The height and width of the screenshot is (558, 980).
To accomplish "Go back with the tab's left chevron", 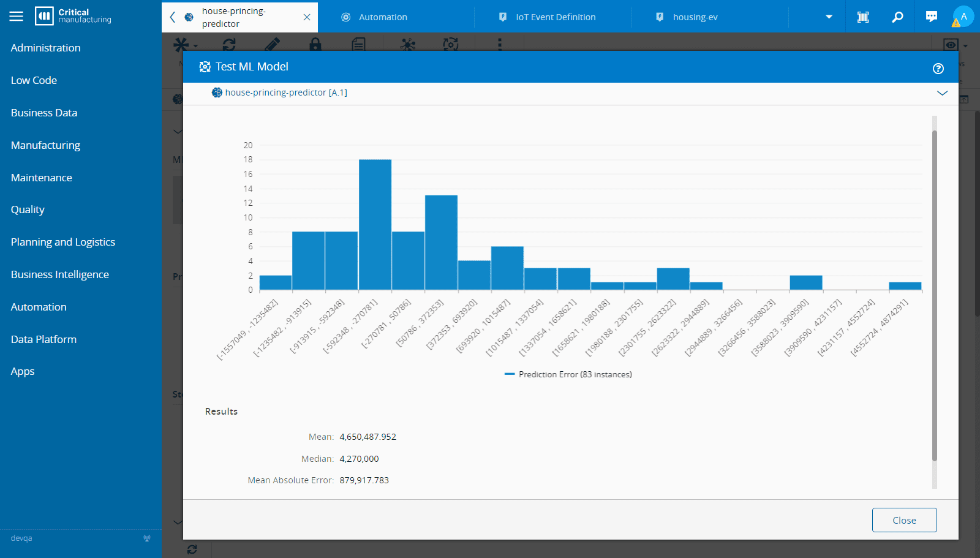I will tap(173, 17).
